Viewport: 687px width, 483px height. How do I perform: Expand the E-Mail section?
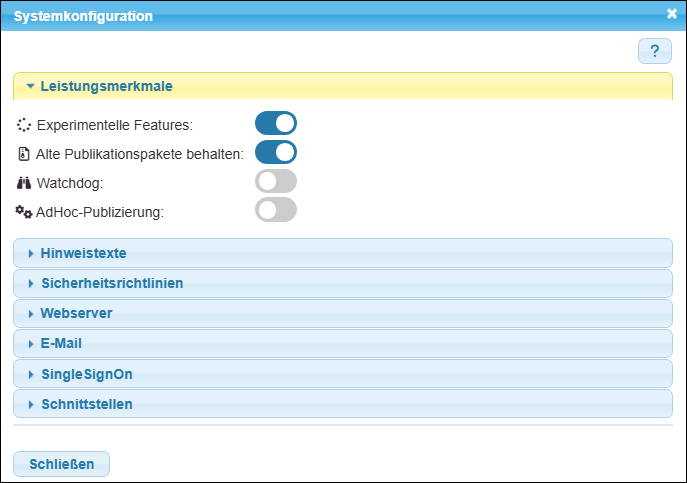coord(343,343)
